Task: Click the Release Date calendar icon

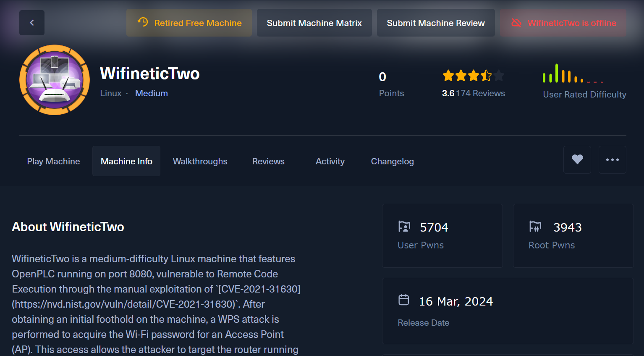Action: click(x=403, y=300)
